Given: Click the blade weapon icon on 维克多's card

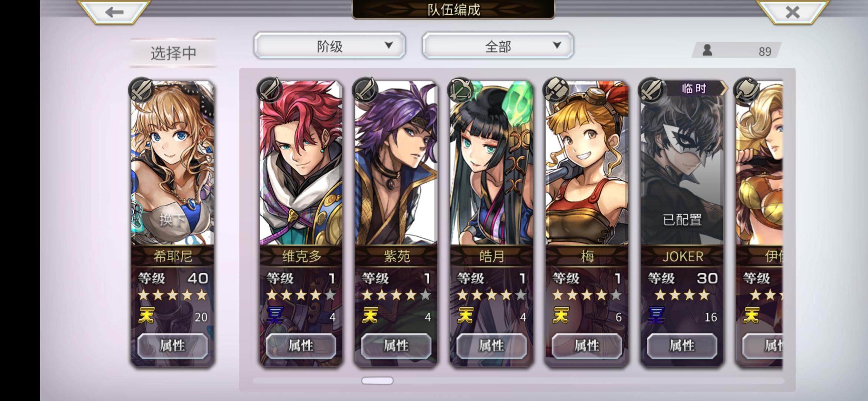Looking at the screenshot, I should pyautogui.click(x=270, y=90).
